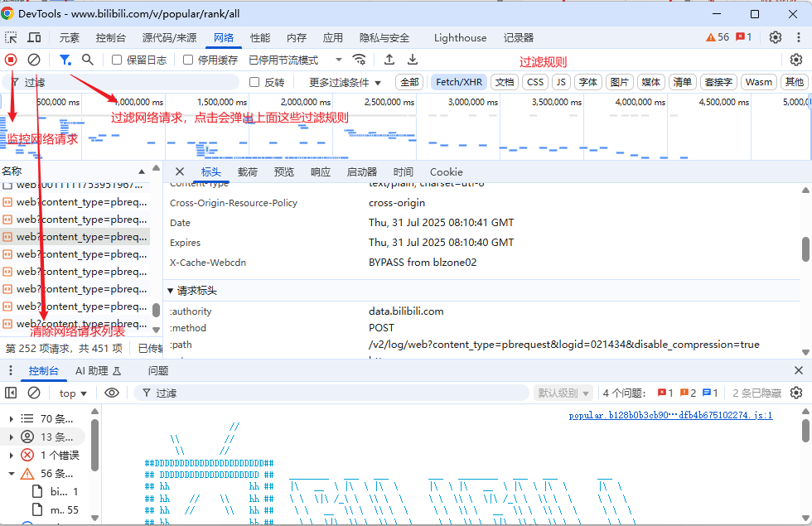Open 响应 tab in request details

[x=320, y=172]
